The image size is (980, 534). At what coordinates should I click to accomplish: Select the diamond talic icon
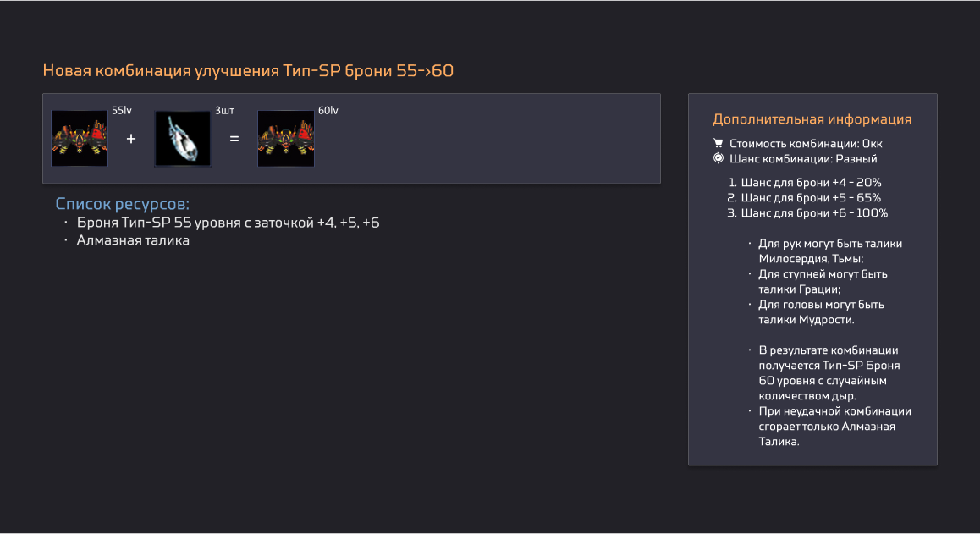click(x=183, y=138)
